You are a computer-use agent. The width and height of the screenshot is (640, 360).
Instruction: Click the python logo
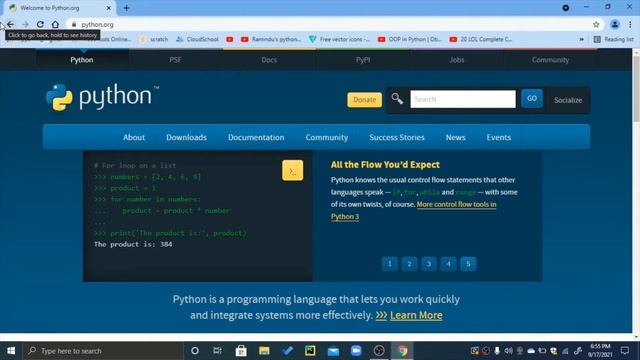tap(102, 97)
